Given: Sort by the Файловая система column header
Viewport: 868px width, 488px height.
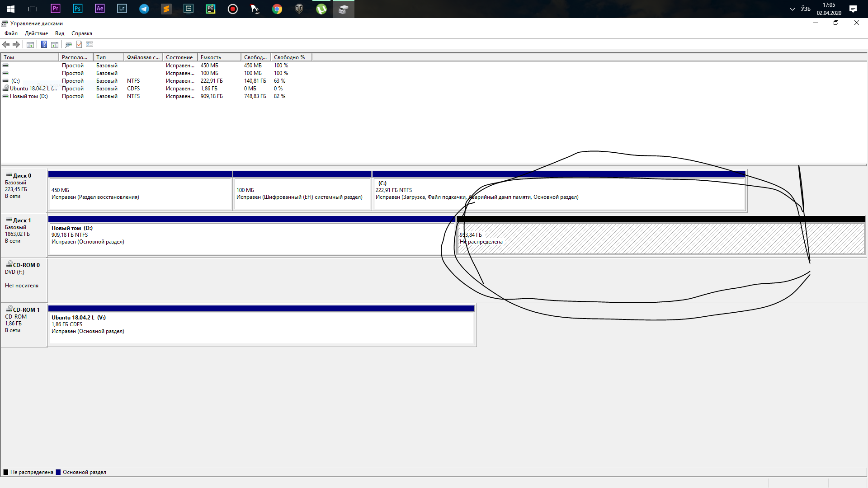Looking at the screenshot, I should point(143,57).
